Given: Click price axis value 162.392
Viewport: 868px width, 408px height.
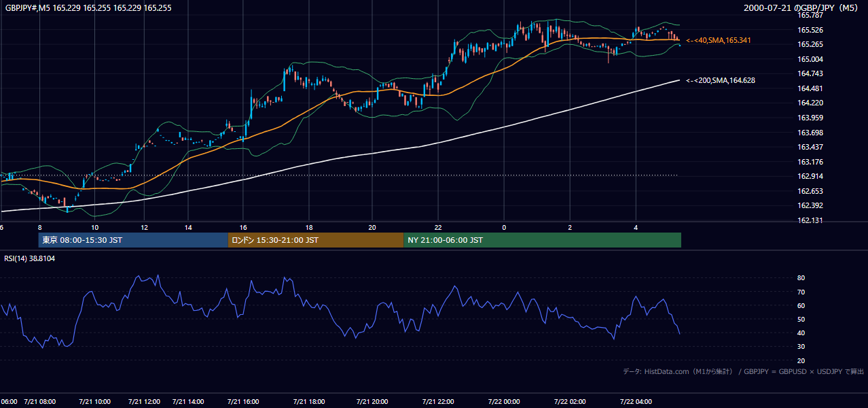Looking at the screenshot, I should [x=810, y=205].
